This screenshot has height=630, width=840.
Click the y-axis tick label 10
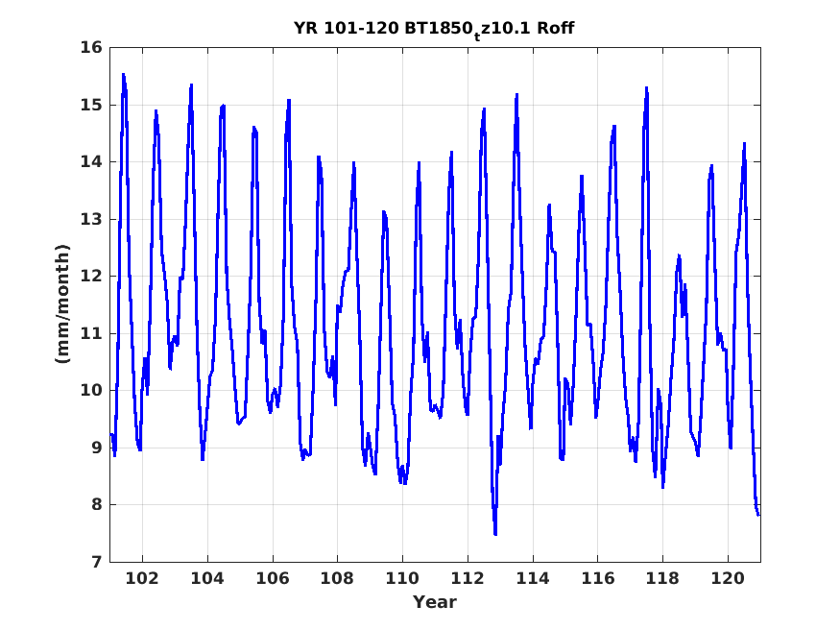point(91,391)
